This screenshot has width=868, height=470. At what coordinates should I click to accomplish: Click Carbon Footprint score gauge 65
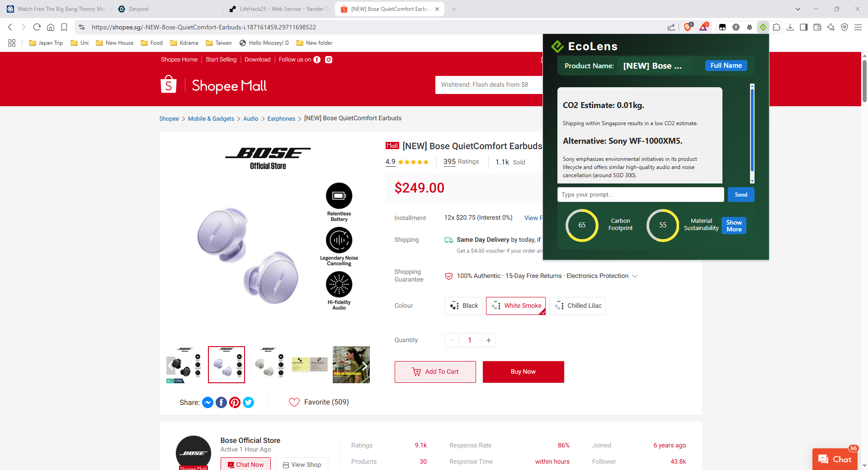(x=582, y=225)
